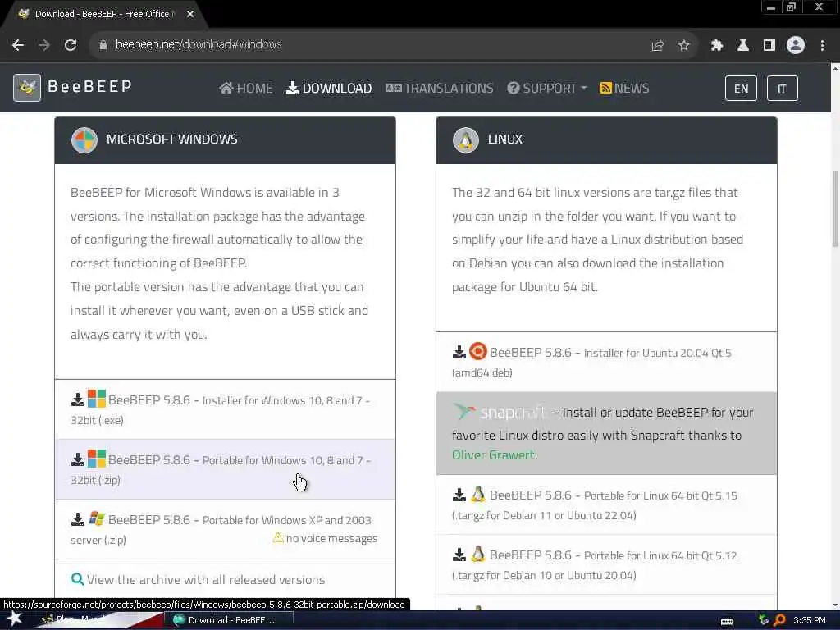Viewport: 840px width, 630px height.
Task: Download BeeBEEP installer for Ubuntu 20.04 Qt 5
Action: click(606, 362)
